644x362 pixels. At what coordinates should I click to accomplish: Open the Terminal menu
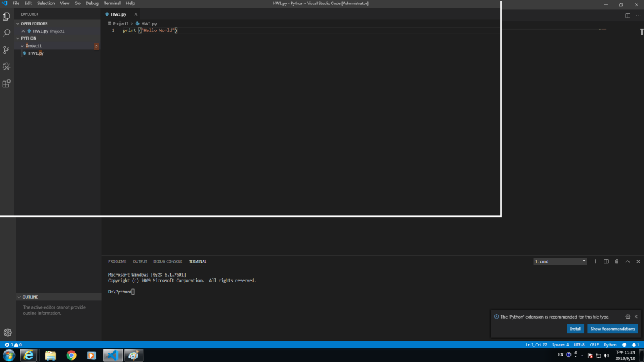112,3
